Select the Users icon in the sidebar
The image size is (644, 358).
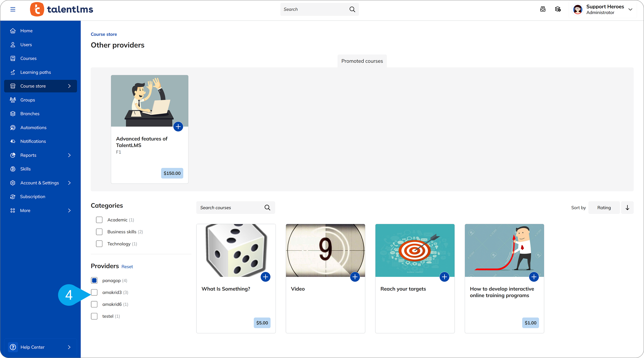(x=13, y=44)
